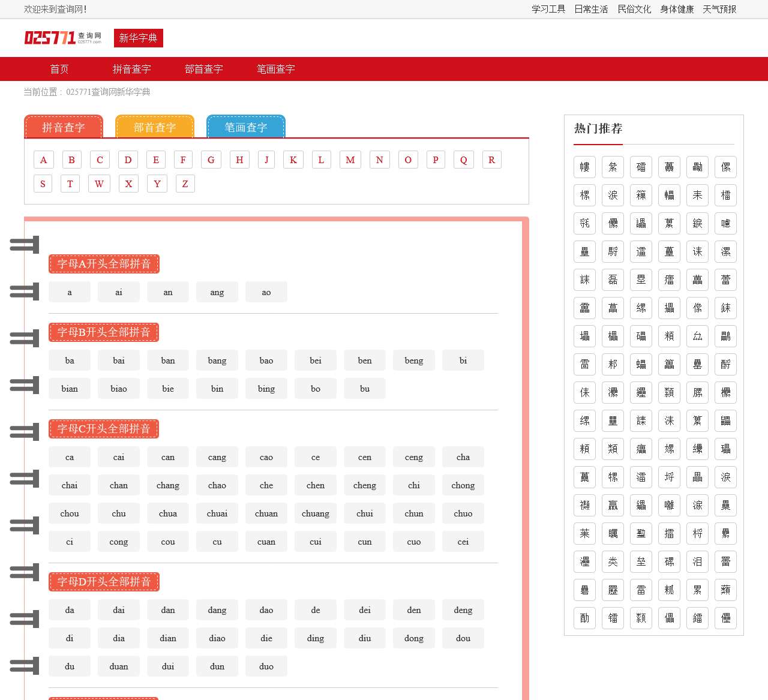Go to 首页 in red navigation bar
This screenshot has height=700, width=768.
(59, 69)
